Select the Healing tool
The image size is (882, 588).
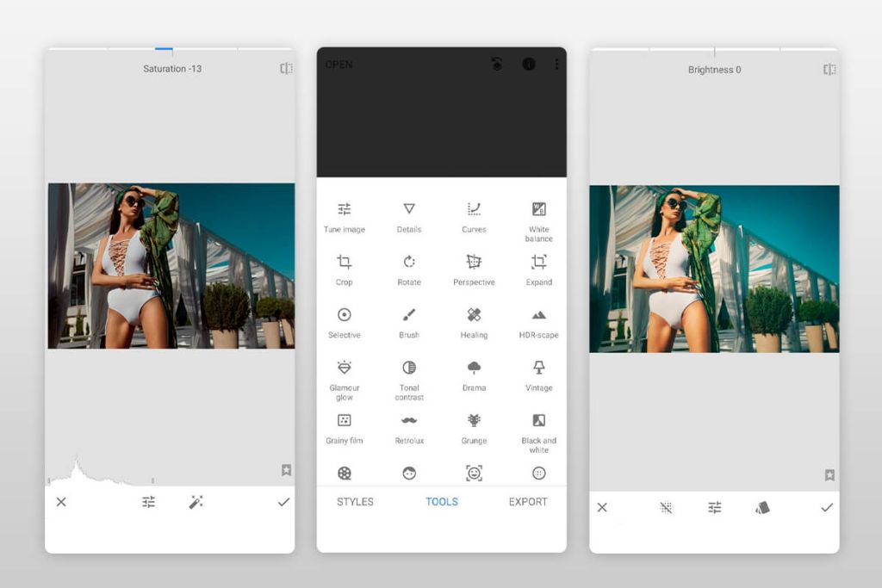click(474, 315)
